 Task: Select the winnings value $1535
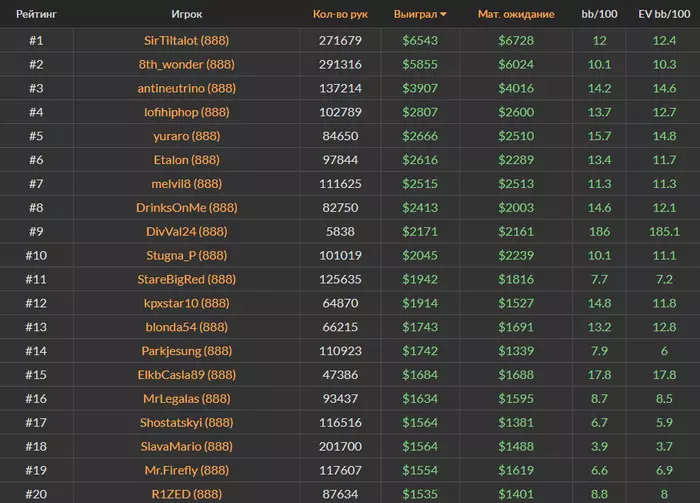click(x=420, y=494)
